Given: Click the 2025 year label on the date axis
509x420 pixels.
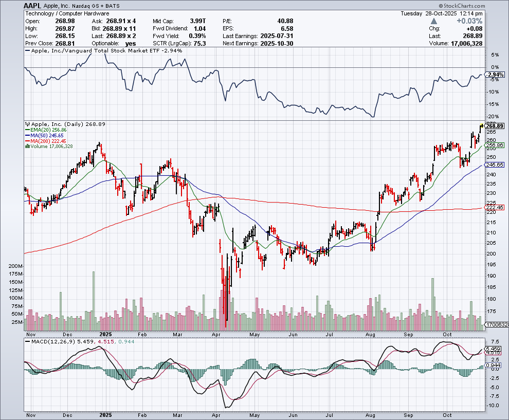Looking at the screenshot, I should (x=105, y=414).
